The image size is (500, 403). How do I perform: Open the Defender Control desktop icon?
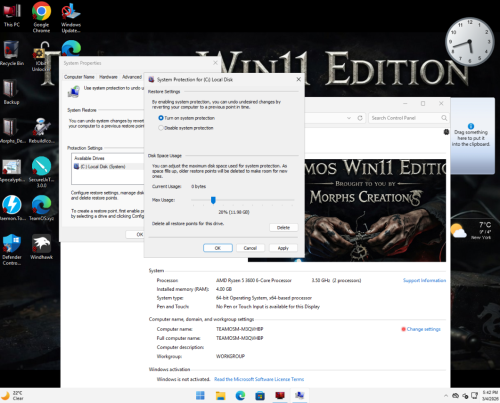(12, 250)
